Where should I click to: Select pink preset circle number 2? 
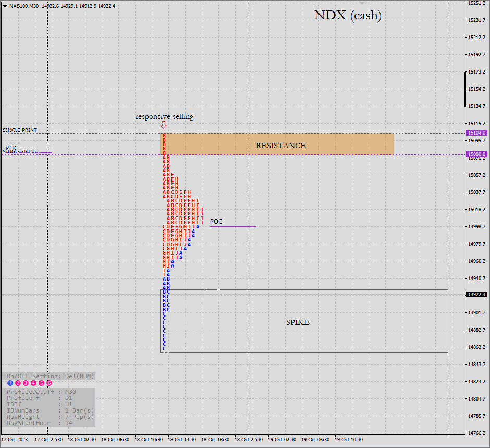tap(18, 383)
